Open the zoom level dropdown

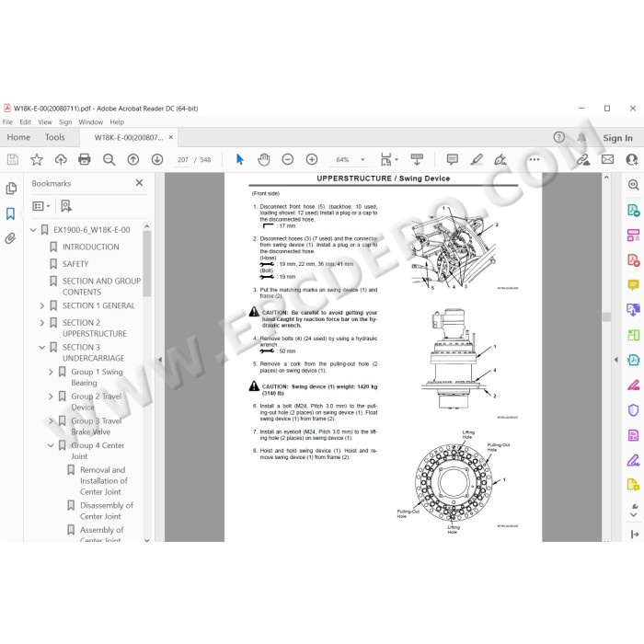(x=362, y=159)
